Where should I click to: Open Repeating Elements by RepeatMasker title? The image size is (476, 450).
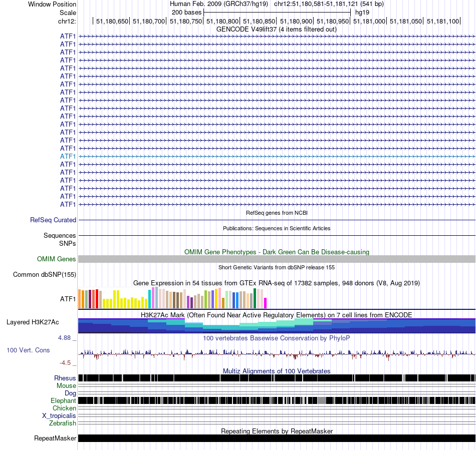tap(277, 431)
